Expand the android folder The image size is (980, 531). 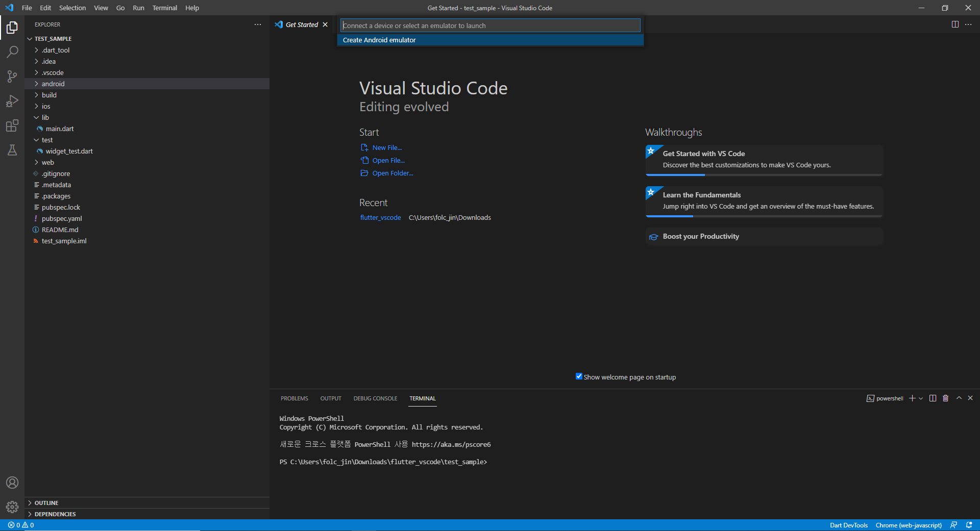tap(36, 84)
